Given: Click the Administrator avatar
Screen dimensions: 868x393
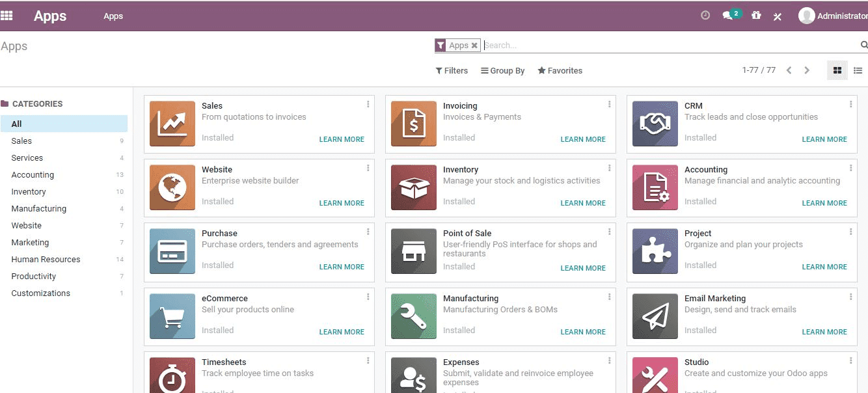Looking at the screenshot, I should point(807,16).
